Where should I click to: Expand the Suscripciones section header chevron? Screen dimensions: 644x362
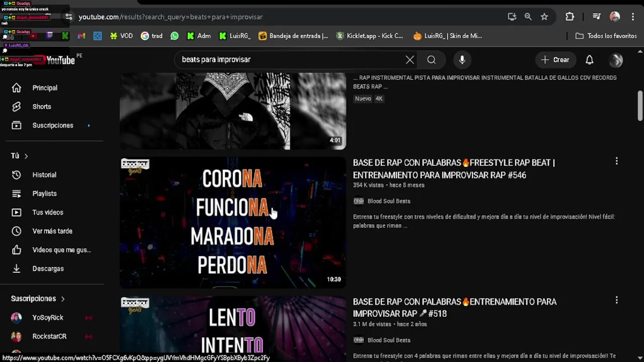pyautogui.click(x=63, y=299)
